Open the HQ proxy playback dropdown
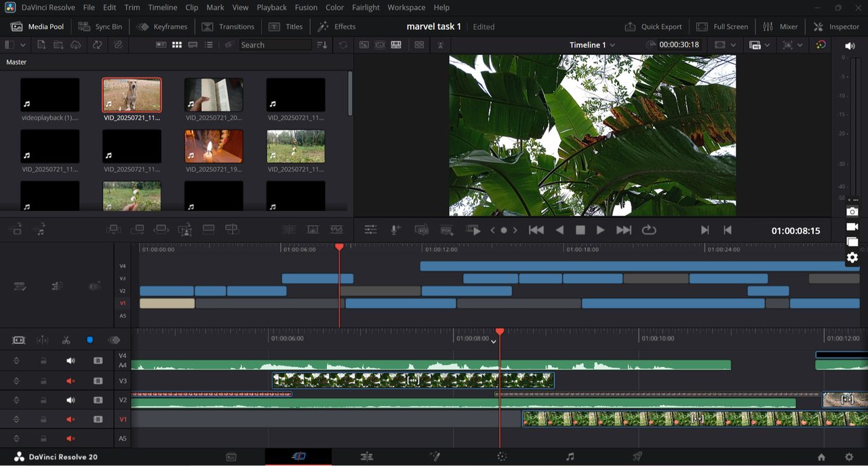 [759, 45]
